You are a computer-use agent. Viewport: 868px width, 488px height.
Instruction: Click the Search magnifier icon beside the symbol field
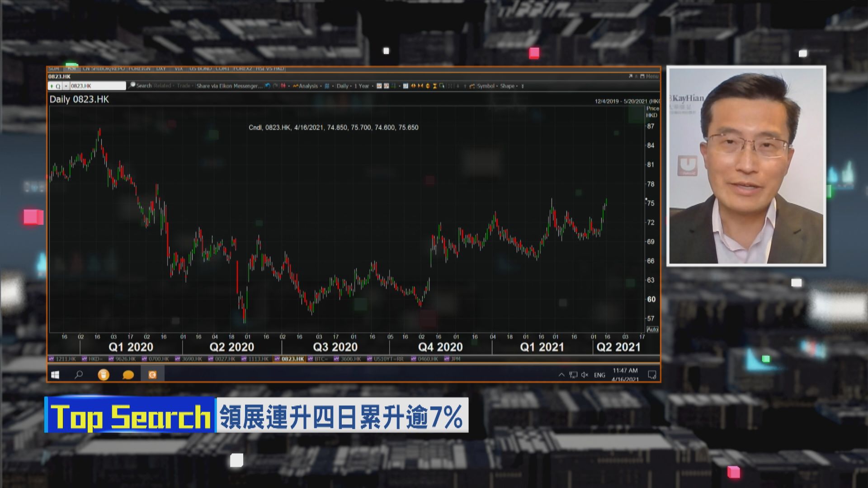tap(132, 85)
